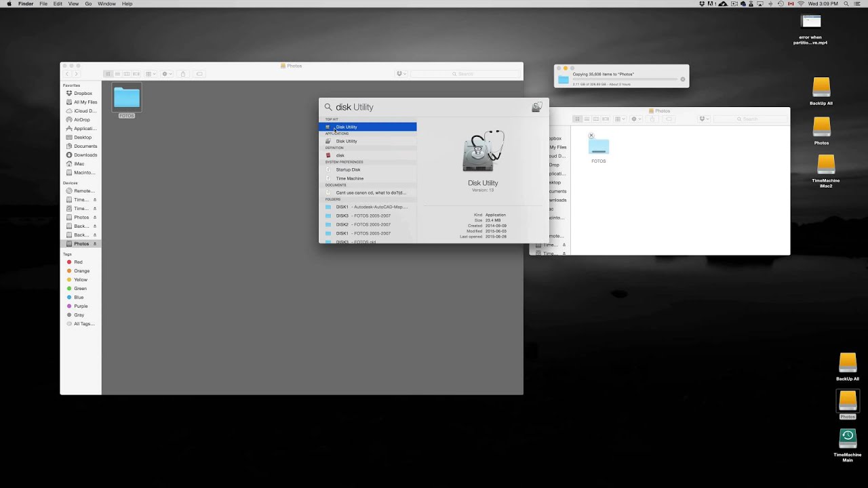
Task: Click Share button in left Photos window
Action: [x=183, y=74]
